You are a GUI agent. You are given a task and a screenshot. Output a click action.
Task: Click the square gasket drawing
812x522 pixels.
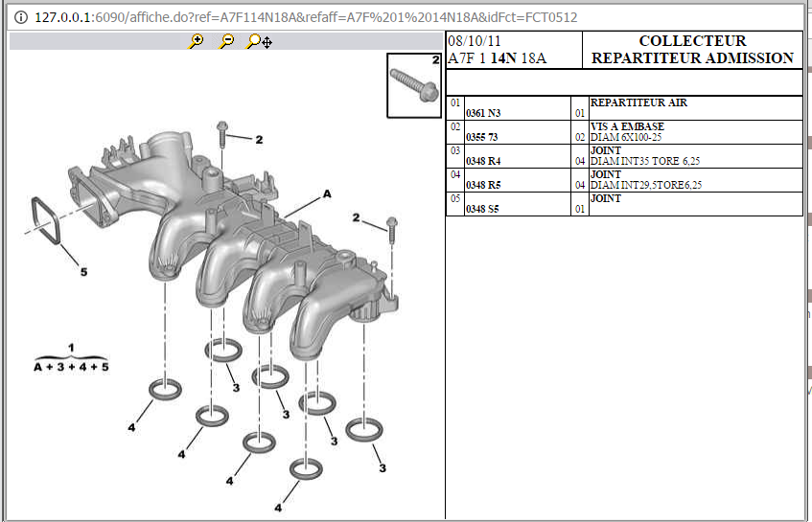[46, 220]
